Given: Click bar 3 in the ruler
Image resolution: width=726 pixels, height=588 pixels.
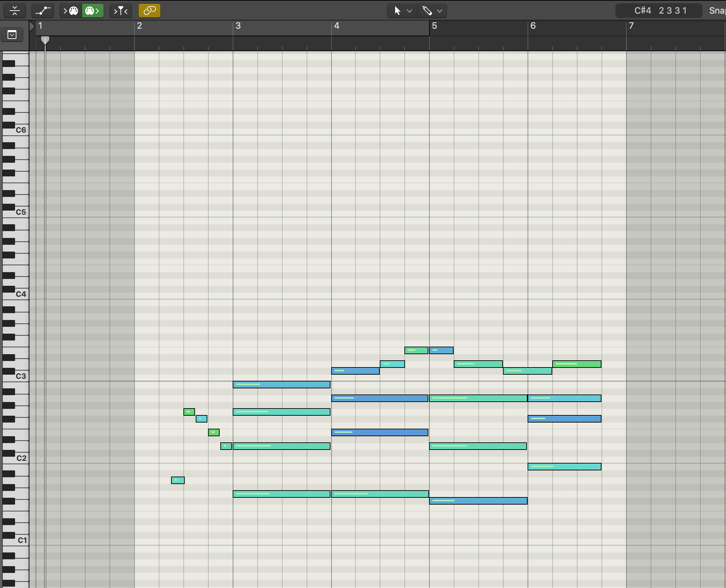Looking at the screenshot, I should (x=238, y=26).
